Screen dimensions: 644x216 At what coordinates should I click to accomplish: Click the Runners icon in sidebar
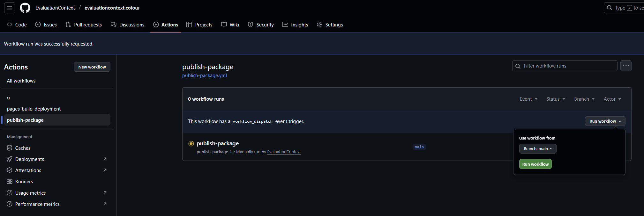[x=10, y=182]
